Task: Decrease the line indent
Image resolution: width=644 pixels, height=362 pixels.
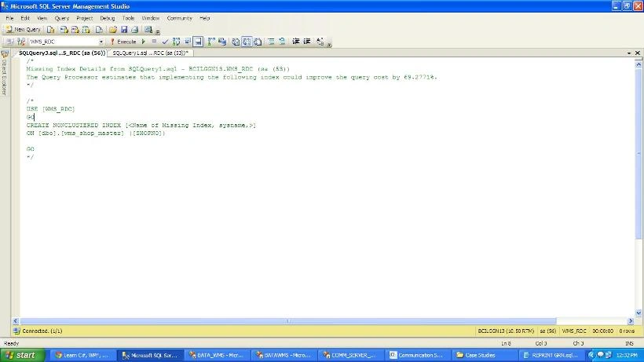Action: pos(296,42)
